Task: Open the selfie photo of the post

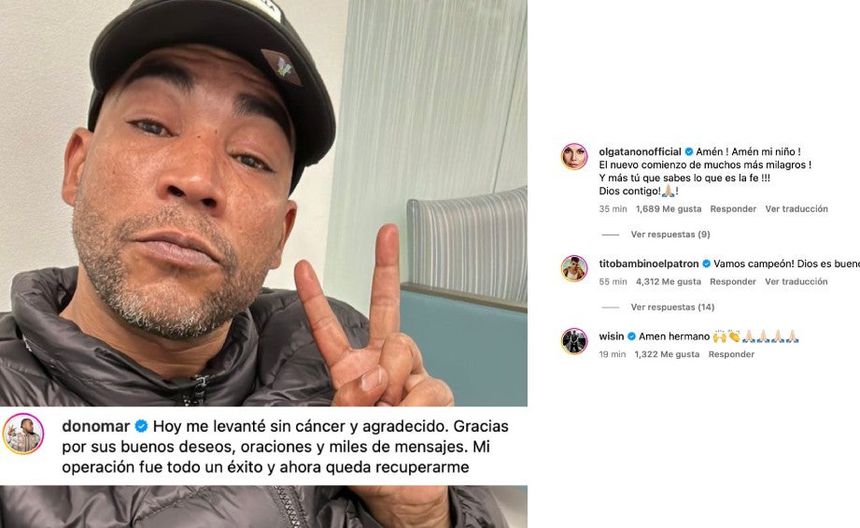Action: [x=263, y=203]
